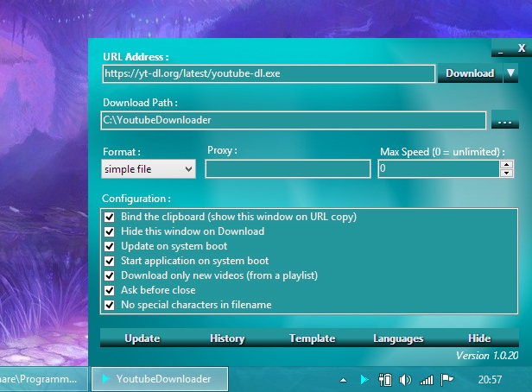Click the YoutubeDownloader tray icon in system tray

point(364,379)
